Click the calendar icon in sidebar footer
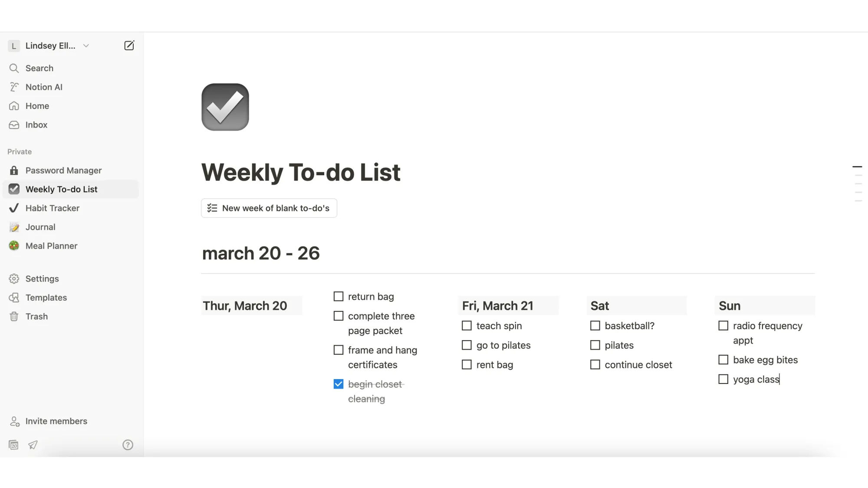Viewport: 868px width, 488px height. (13, 445)
